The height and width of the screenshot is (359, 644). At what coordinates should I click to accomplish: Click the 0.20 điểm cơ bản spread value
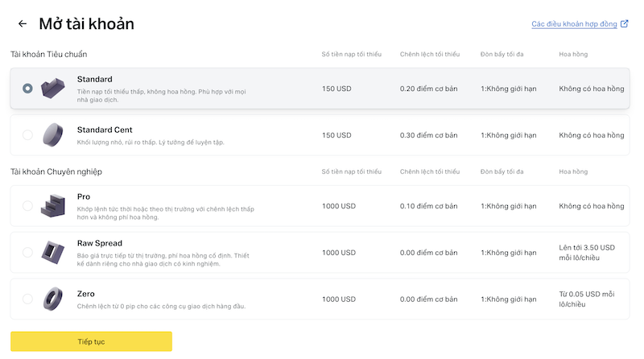[x=429, y=89]
